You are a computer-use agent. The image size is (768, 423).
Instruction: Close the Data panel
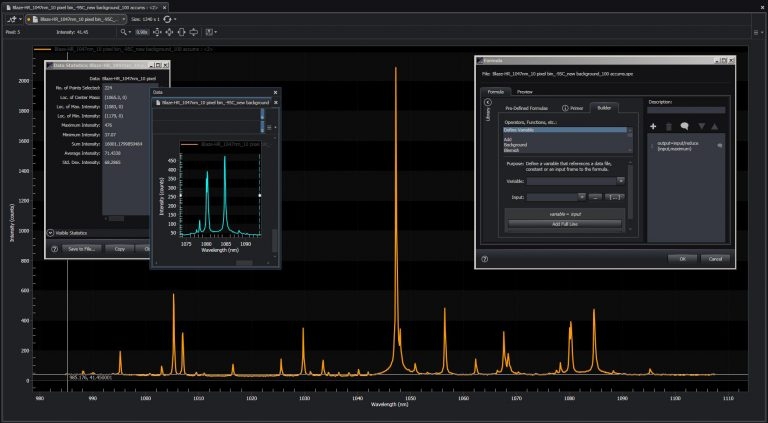275,92
